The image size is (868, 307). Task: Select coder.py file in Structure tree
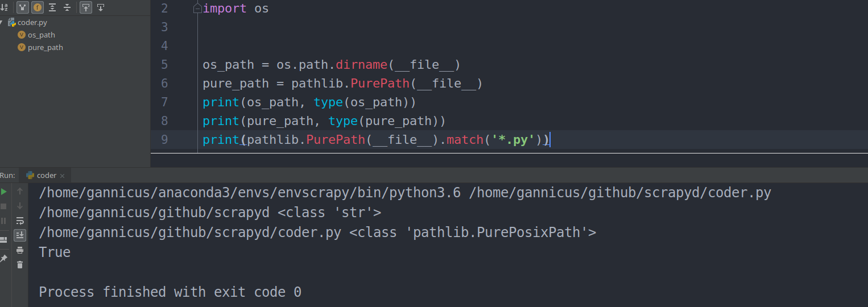[32, 23]
